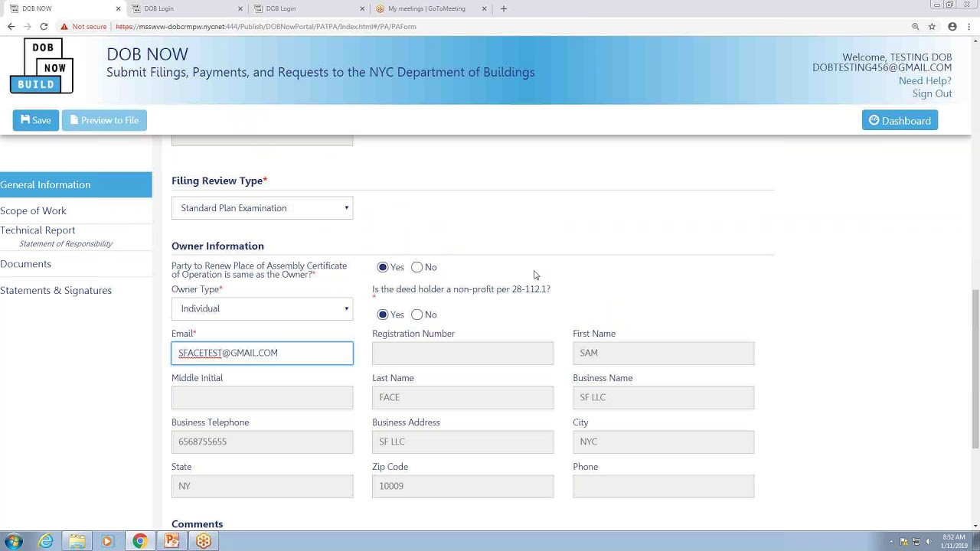Select No for Party to Renew same as Owner
Image resolution: width=980 pixels, height=551 pixels.
coord(416,267)
